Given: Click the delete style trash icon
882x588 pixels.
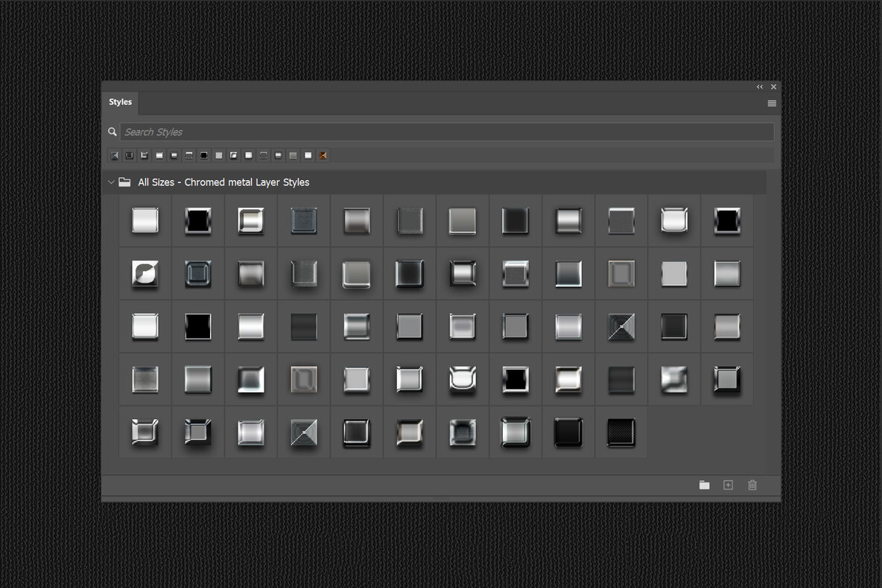Looking at the screenshot, I should (x=752, y=485).
